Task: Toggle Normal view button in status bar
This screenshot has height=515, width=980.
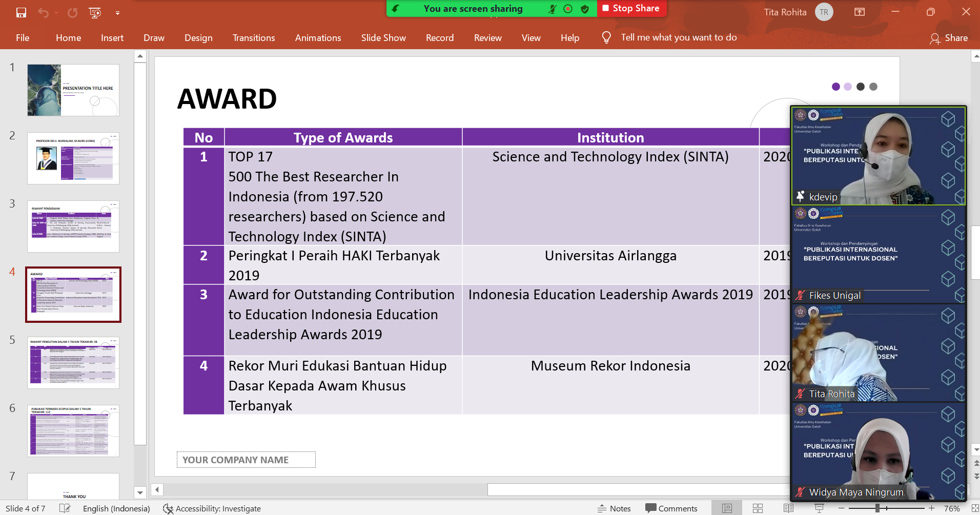Action: click(x=727, y=508)
